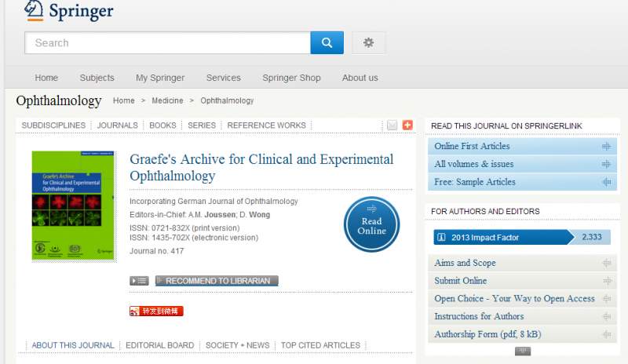This screenshot has width=628, height=364.
Task: Open the My Springer menu
Action: tap(160, 78)
